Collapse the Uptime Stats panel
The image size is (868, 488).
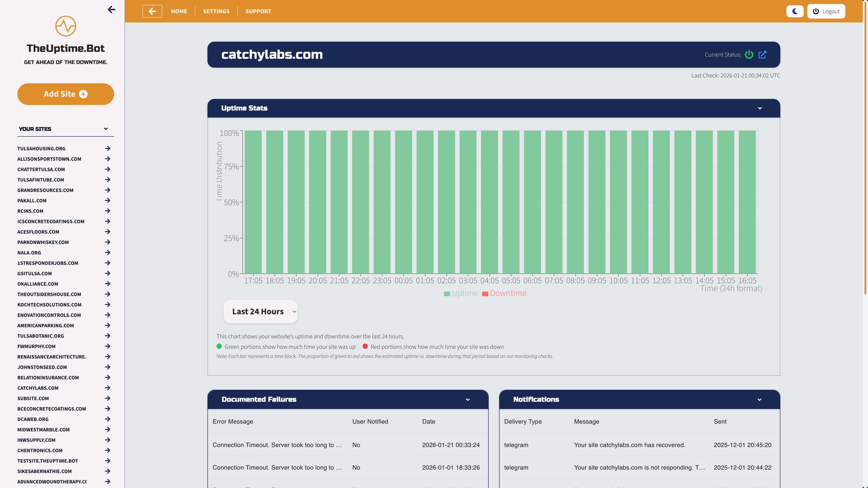(760, 108)
